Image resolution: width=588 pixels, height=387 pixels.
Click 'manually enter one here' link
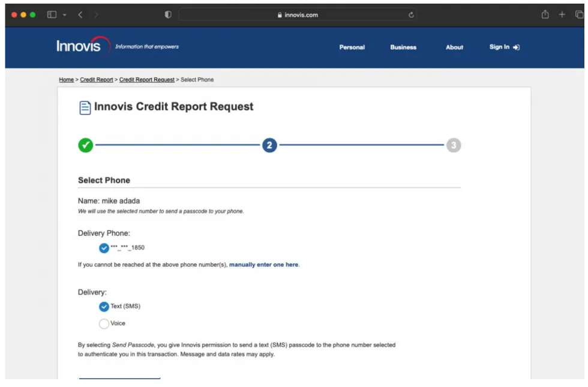(263, 265)
